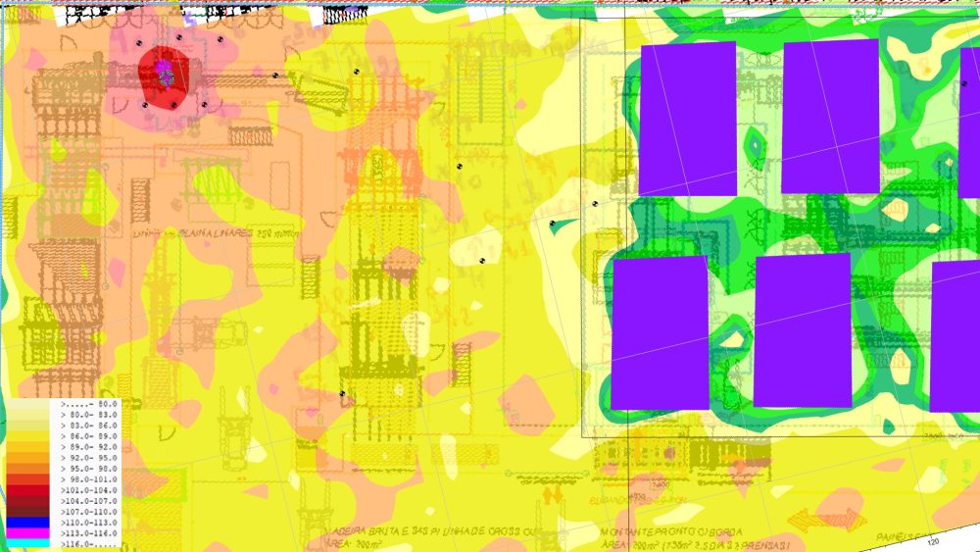
Task: Click the legend label '> 89.0- 92.0'
Action: (x=89, y=447)
